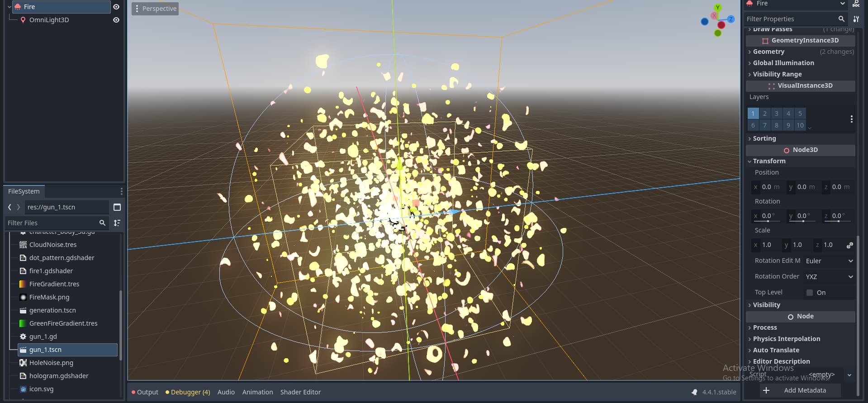Click the 4.4.1.stable version label

point(719,392)
